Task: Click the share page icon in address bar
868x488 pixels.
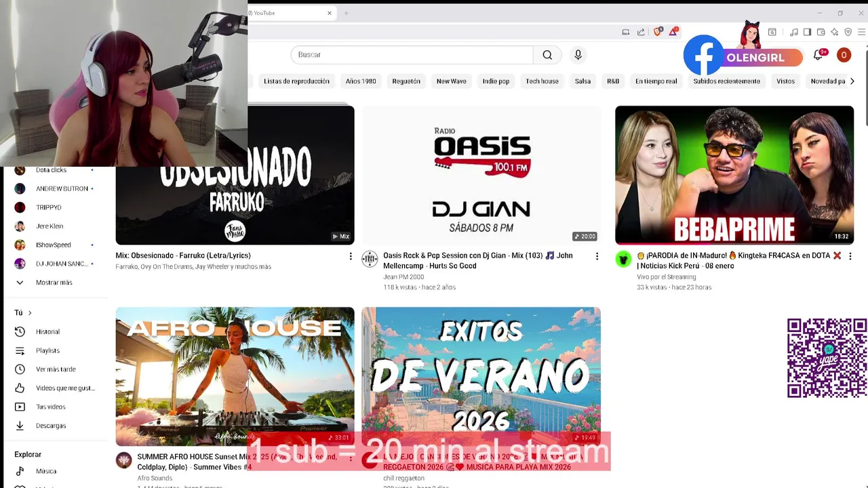Action: [x=641, y=32]
